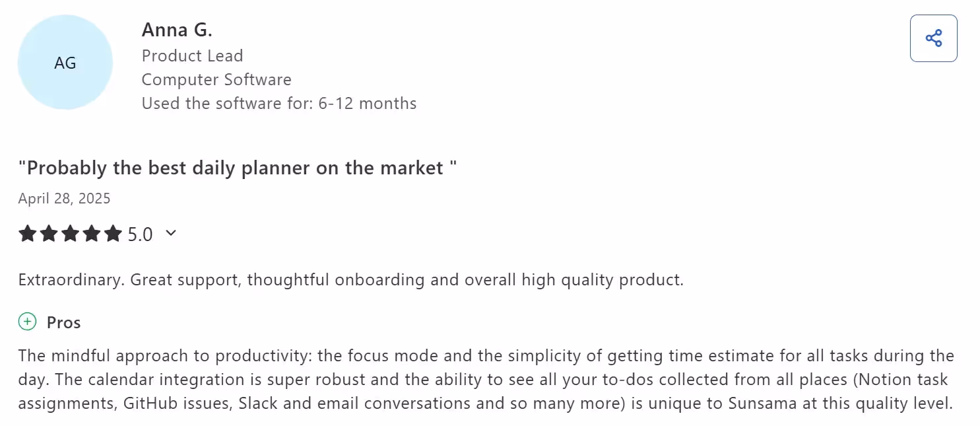The height and width of the screenshot is (426, 980).
Task: Open the review titled best daily planner
Action: coord(238,168)
